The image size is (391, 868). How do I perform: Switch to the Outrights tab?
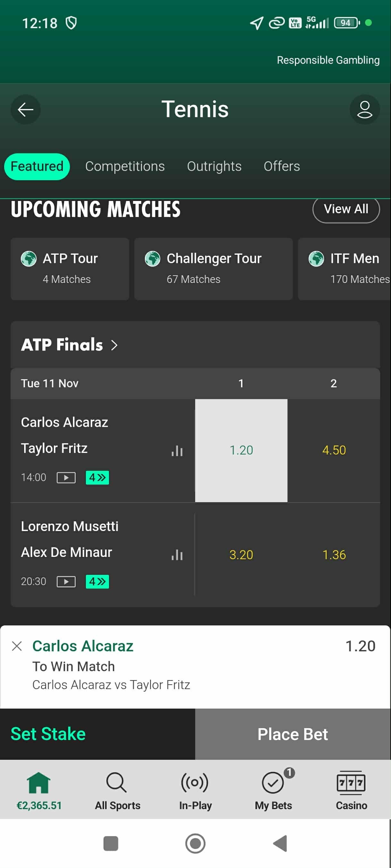pos(214,166)
